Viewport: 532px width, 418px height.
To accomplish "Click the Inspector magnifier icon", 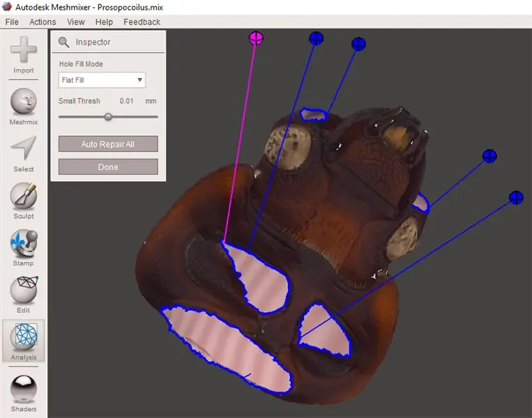I will [65, 42].
